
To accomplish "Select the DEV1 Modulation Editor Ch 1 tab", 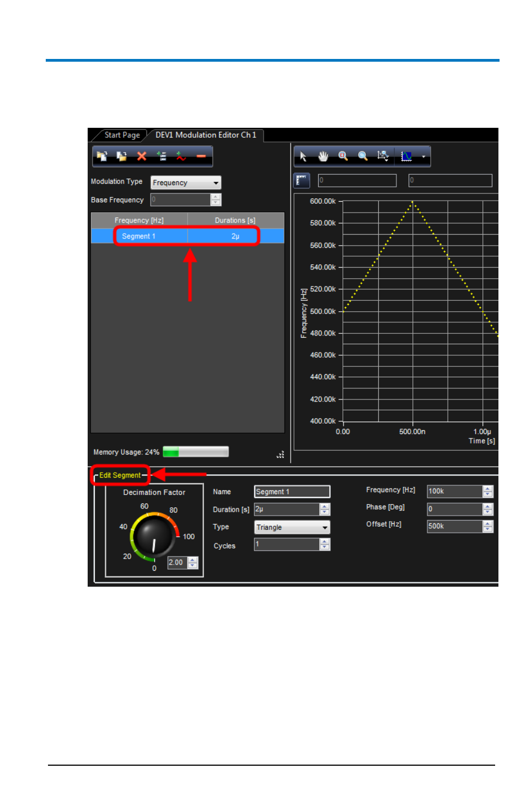I will pos(206,135).
